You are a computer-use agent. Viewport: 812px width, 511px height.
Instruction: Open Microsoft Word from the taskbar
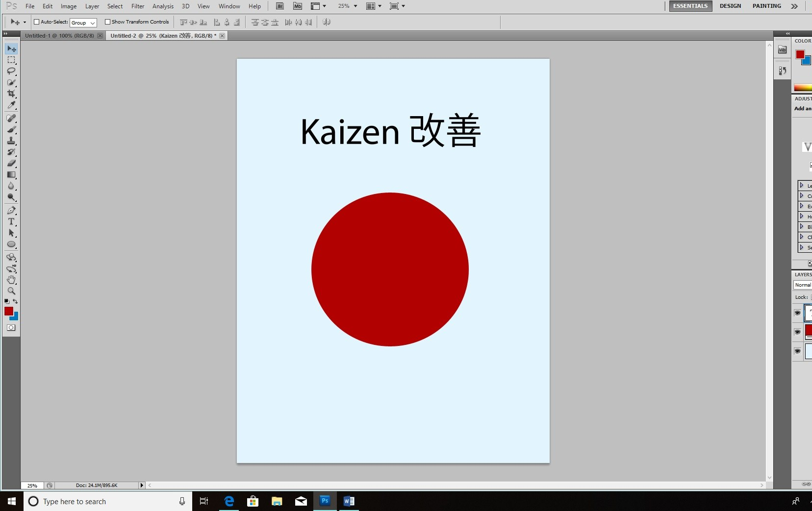(349, 501)
